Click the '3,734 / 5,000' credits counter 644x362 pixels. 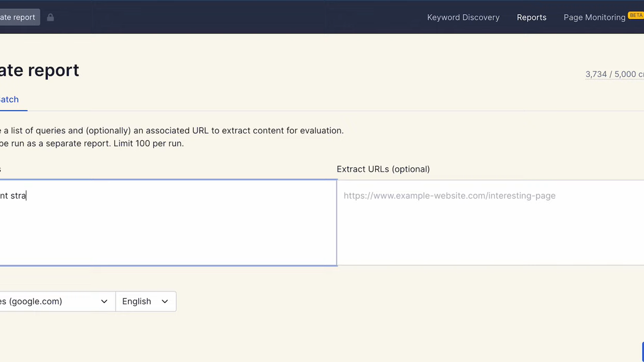point(614,74)
